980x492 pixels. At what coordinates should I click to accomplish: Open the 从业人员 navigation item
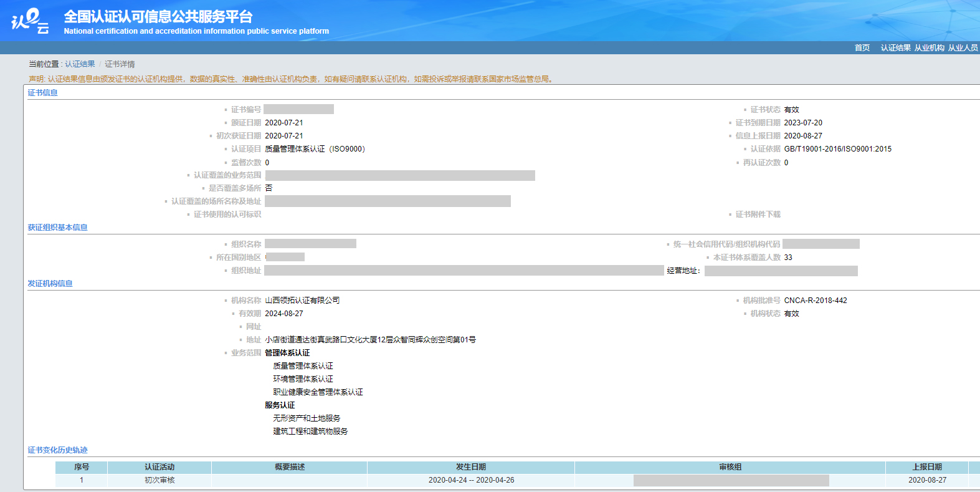(x=963, y=48)
